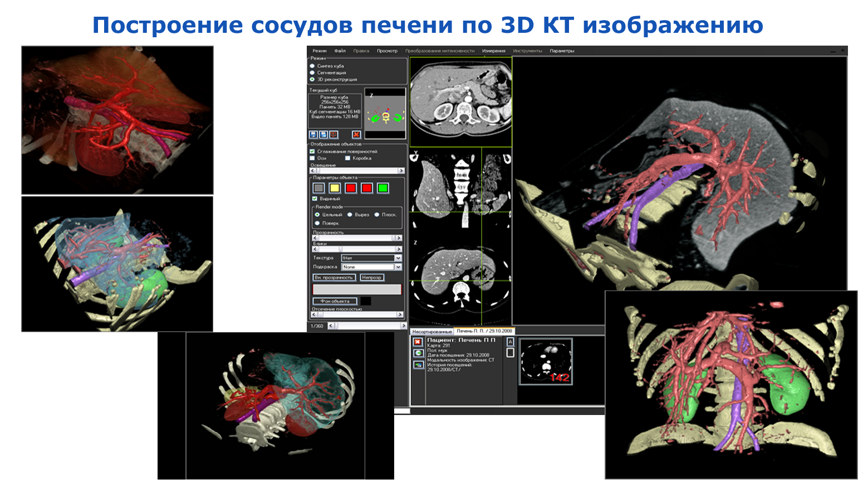Open the Режим menu
Viewport: 868px width, 489px height.
point(320,51)
